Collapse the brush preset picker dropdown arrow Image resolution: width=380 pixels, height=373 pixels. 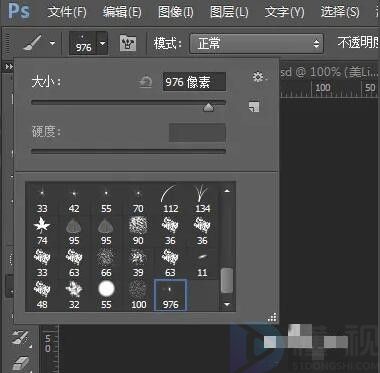pos(102,43)
